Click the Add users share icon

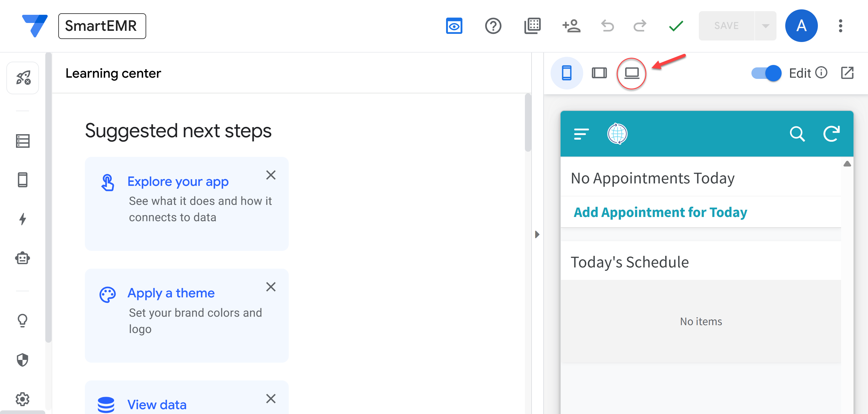(x=571, y=26)
